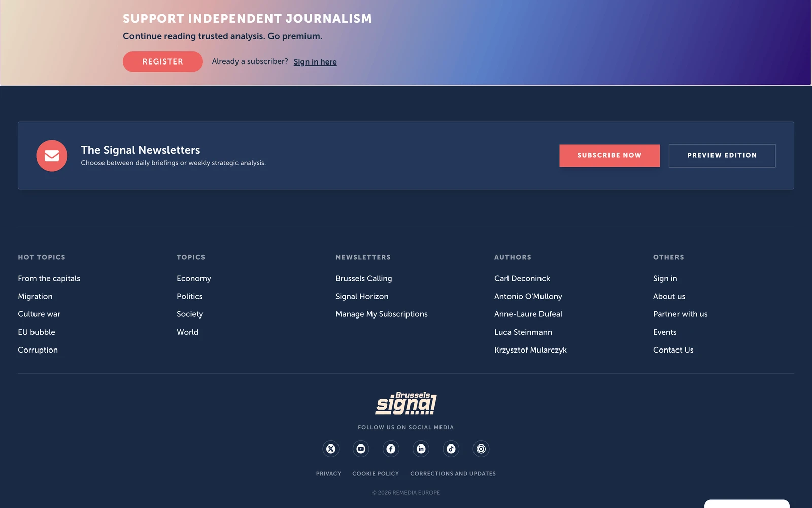Open the About us page link

coord(669,296)
